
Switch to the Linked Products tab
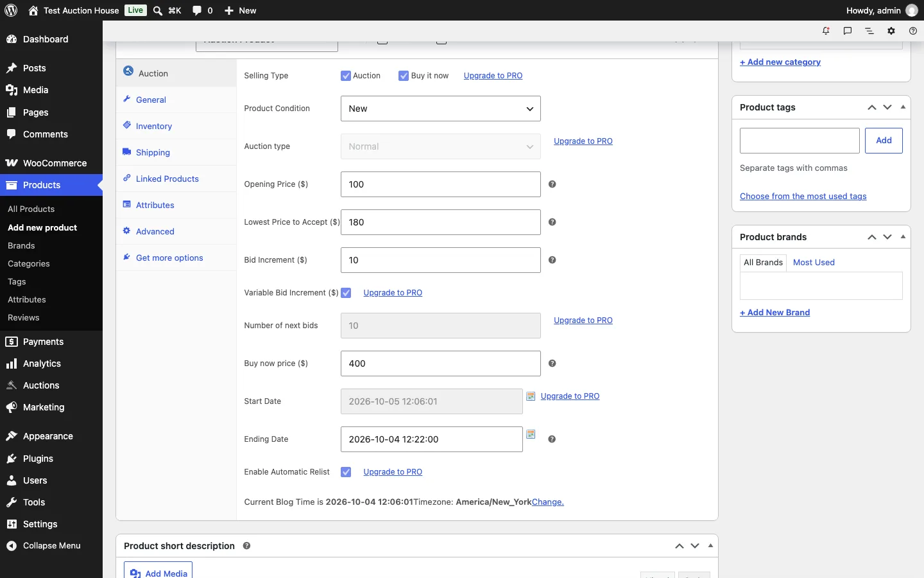(176, 179)
